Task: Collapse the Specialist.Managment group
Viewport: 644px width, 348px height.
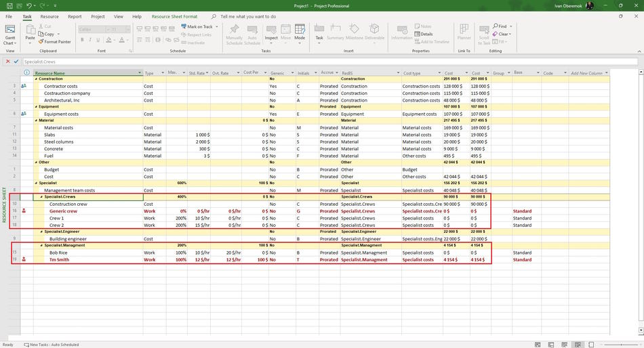Action: [41, 245]
